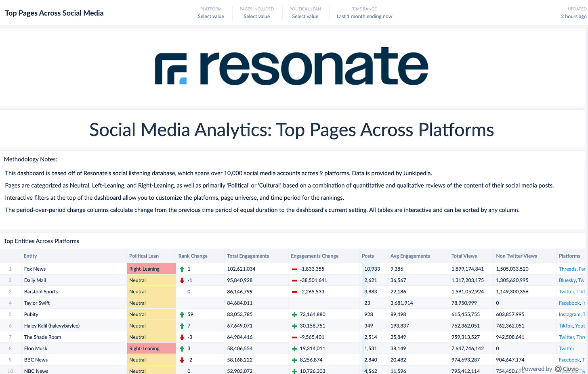Open Facebook link in Taylor Swift row
The image size is (588, 374).
(x=569, y=303)
